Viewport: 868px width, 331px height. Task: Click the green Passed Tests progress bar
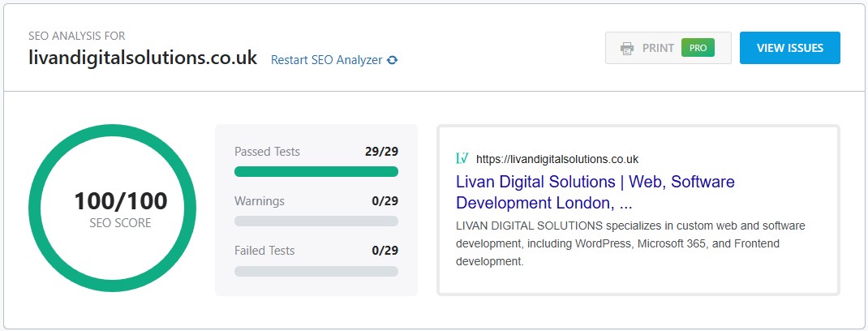click(316, 172)
